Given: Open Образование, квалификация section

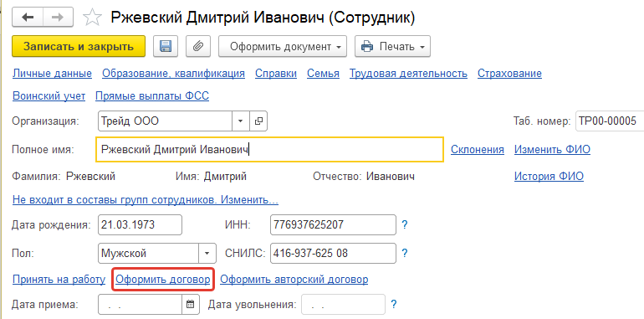Looking at the screenshot, I should [x=173, y=74].
